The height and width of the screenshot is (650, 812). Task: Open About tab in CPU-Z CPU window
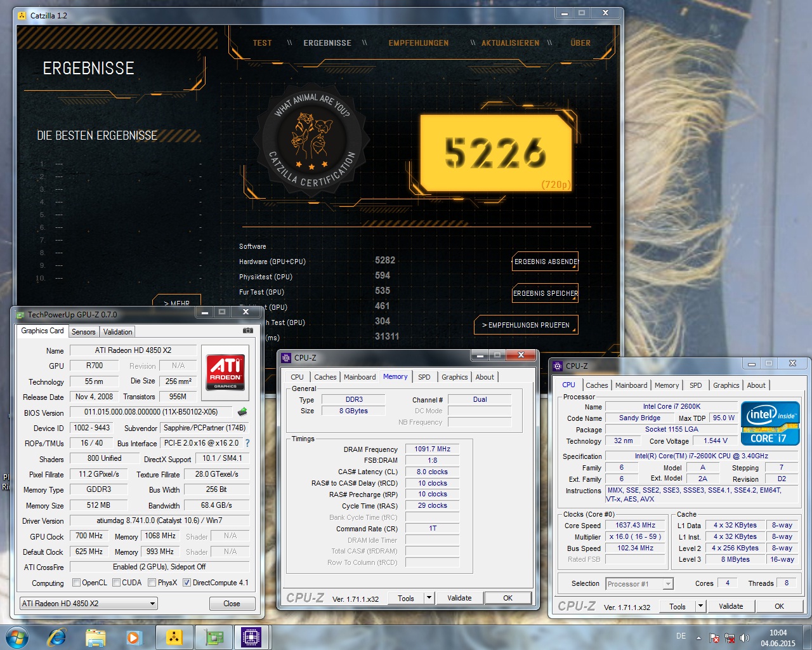coord(756,385)
